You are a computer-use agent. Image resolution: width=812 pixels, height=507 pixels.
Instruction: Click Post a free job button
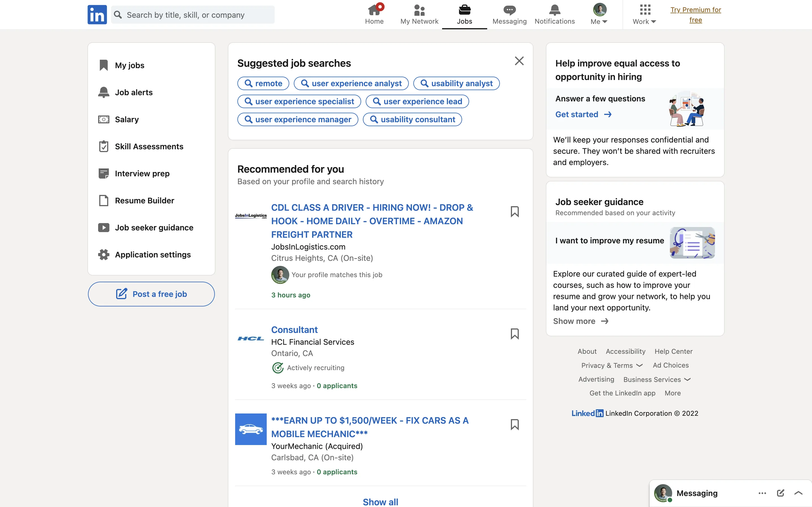[x=151, y=294]
